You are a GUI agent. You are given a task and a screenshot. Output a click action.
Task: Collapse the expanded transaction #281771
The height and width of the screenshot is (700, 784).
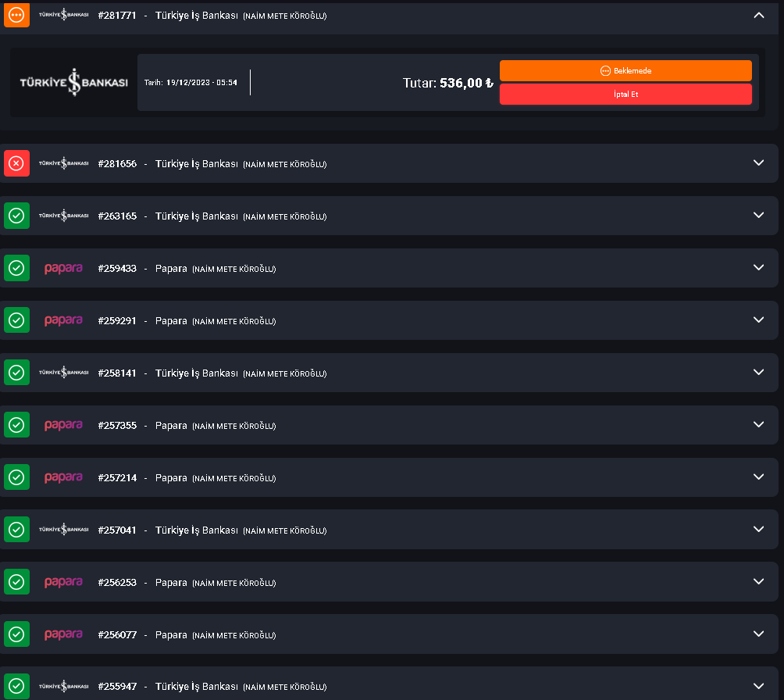[x=758, y=15]
